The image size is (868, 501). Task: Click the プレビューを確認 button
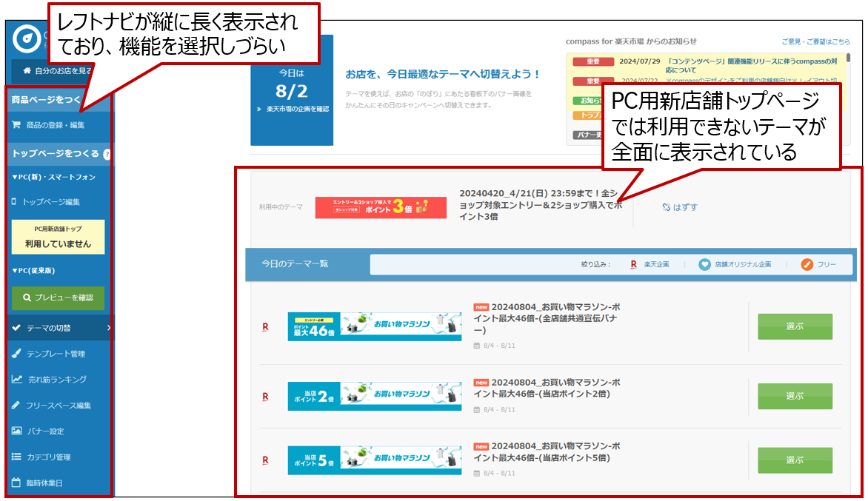click(x=58, y=297)
